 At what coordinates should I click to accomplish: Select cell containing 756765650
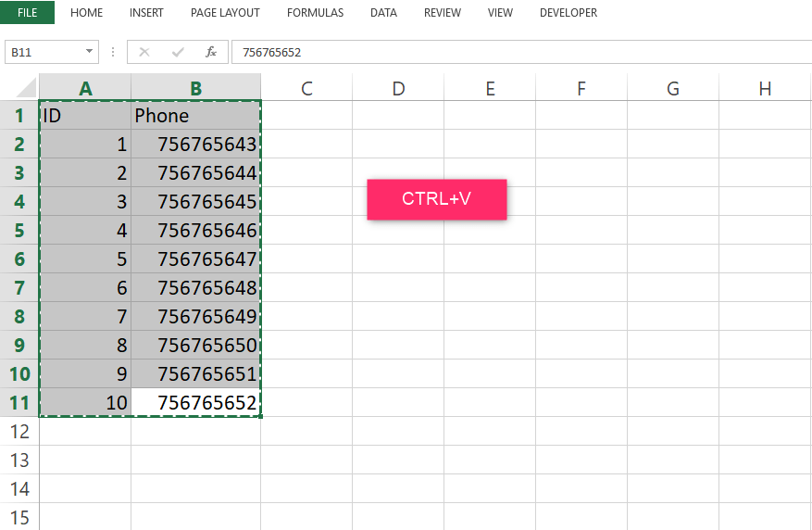[195, 345]
